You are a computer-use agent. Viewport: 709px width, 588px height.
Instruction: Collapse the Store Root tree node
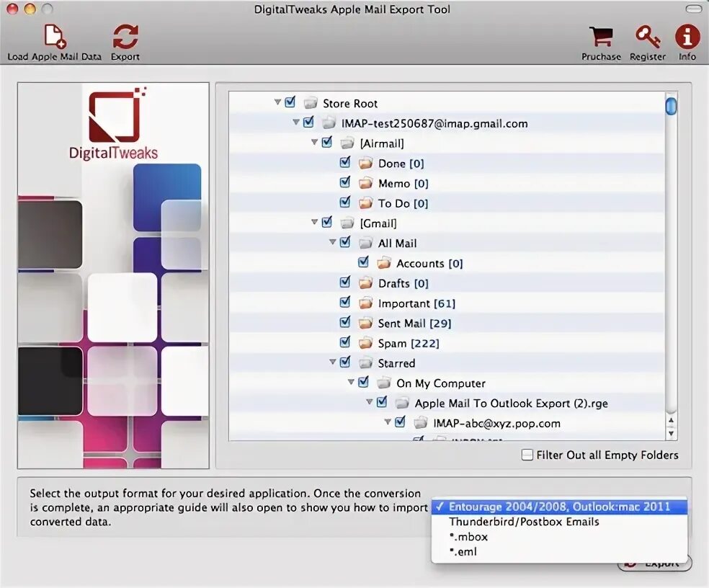tap(277, 102)
